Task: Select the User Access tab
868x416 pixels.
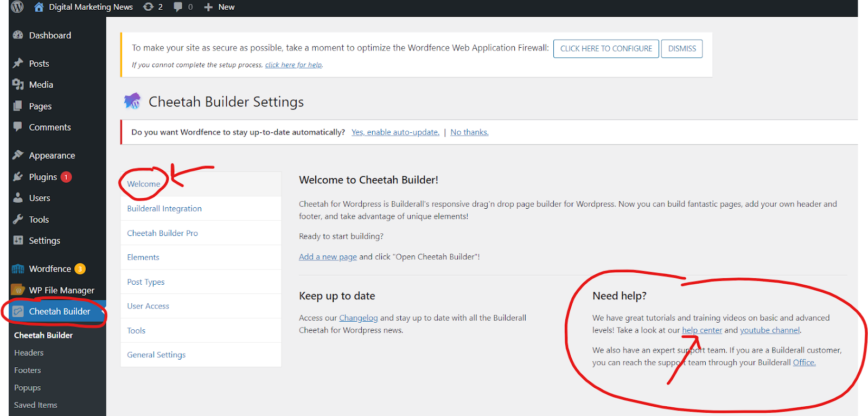Action: click(201, 306)
